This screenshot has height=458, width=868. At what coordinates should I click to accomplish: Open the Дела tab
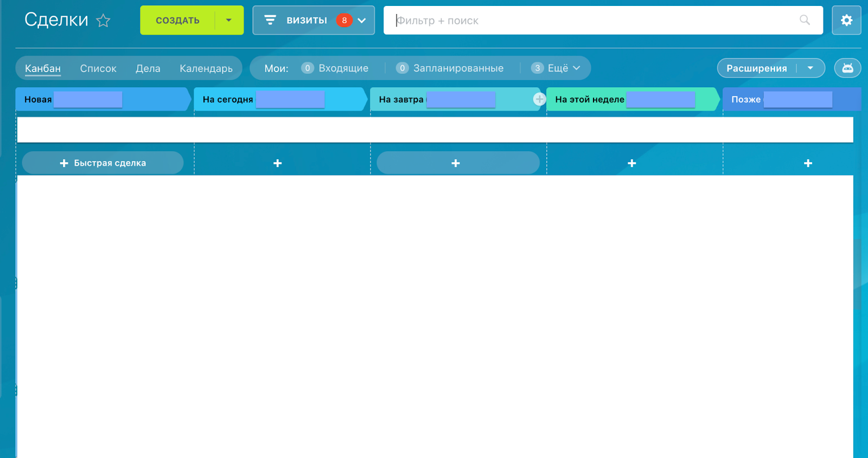pyautogui.click(x=148, y=68)
